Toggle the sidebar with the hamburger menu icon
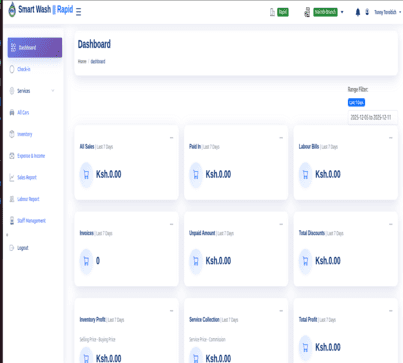 point(78,12)
